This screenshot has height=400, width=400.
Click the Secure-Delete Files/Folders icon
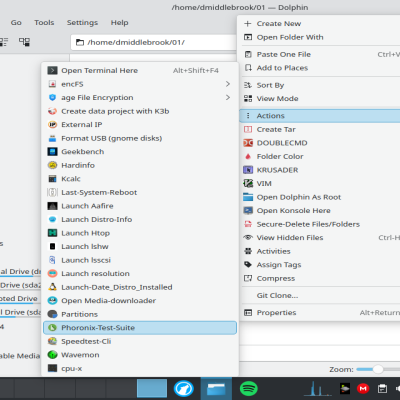[x=248, y=224]
